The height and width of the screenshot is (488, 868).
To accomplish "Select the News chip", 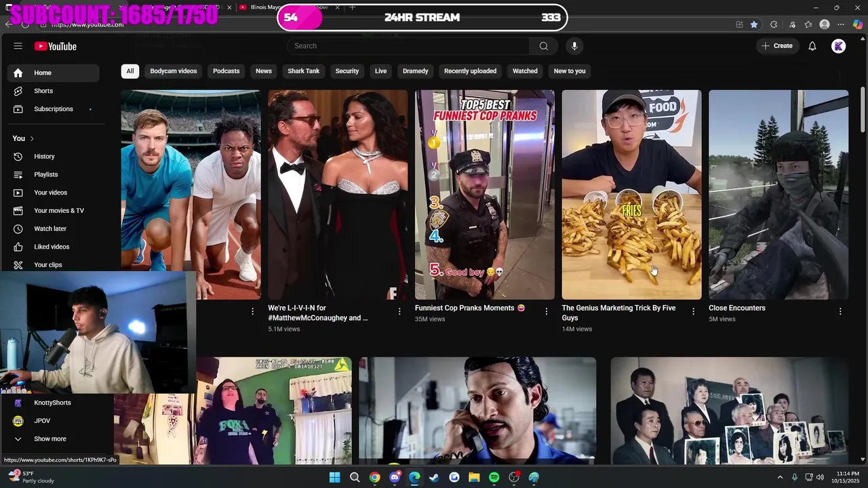I will tap(264, 71).
